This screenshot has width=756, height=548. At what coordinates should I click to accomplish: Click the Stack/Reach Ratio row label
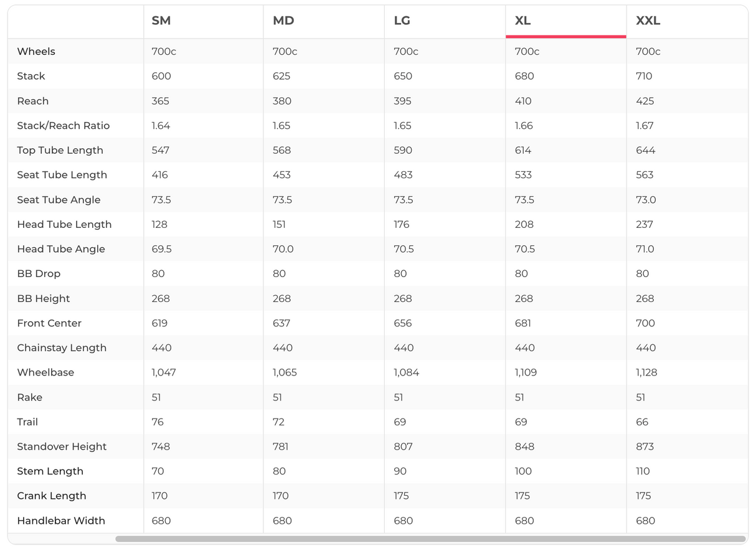click(x=64, y=125)
